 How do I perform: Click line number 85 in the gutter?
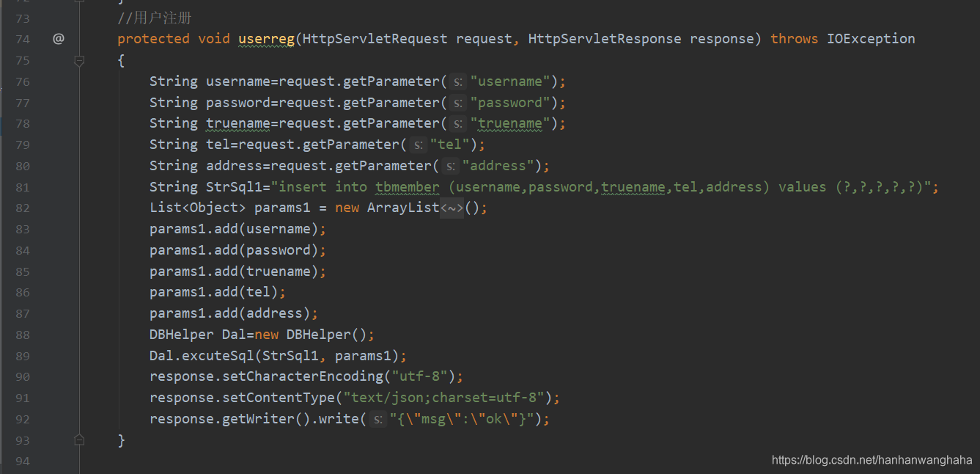tap(23, 271)
